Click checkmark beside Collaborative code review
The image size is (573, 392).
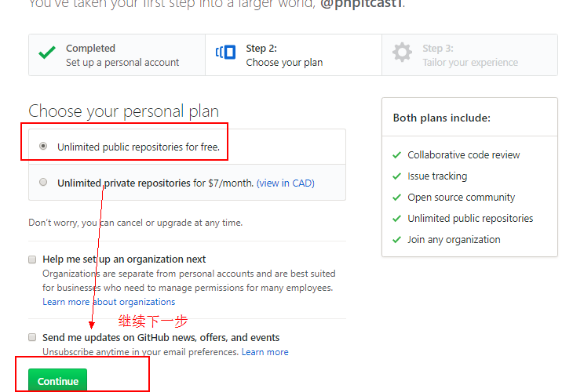[x=396, y=155]
